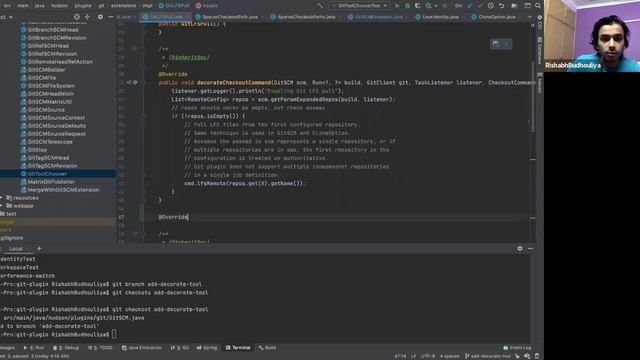The height and width of the screenshot is (360, 640).
Task: Run the selected GitToolChooserTest configuration
Action: click(x=397, y=6)
